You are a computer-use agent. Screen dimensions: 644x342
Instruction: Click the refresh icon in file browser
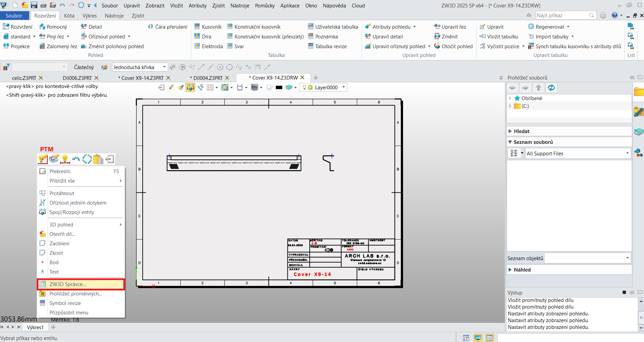pyautogui.click(x=551, y=88)
